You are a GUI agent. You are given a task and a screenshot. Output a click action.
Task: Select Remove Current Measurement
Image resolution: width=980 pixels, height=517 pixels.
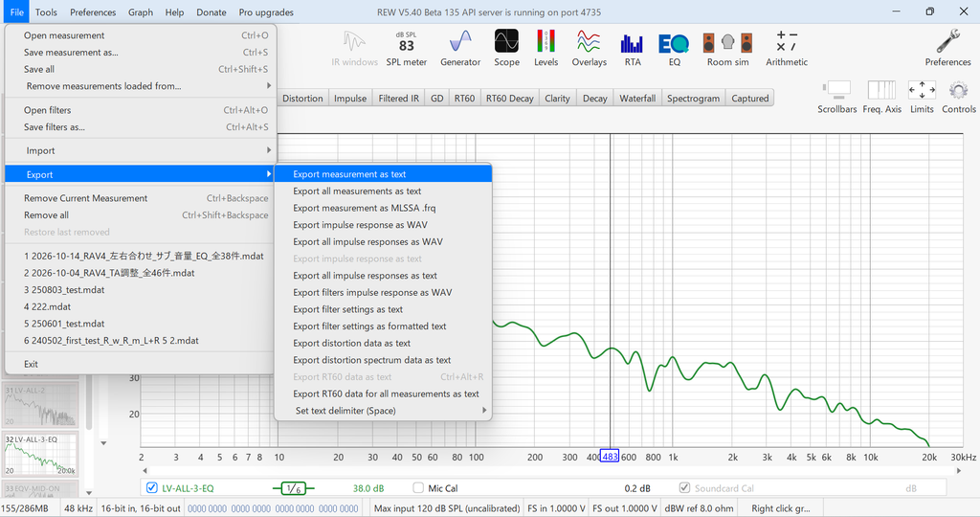click(141, 198)
